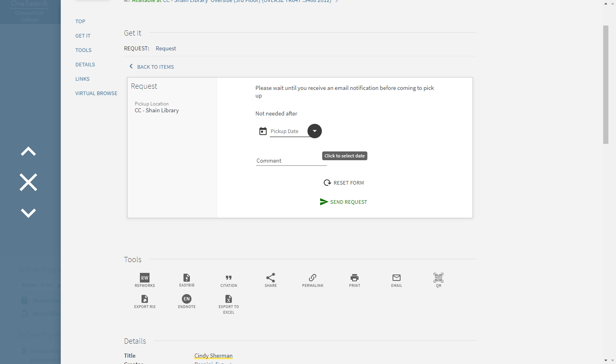Go to previous record with up chevron

(x=28, y=151)
